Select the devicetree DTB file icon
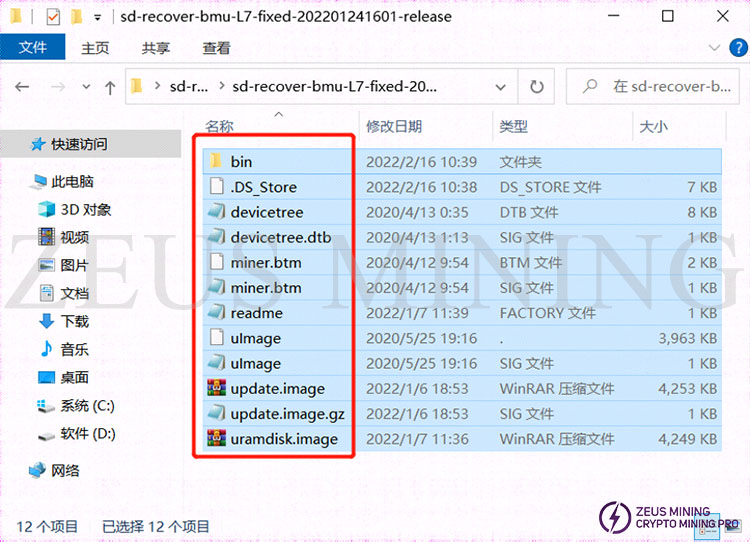 point(217,212)
